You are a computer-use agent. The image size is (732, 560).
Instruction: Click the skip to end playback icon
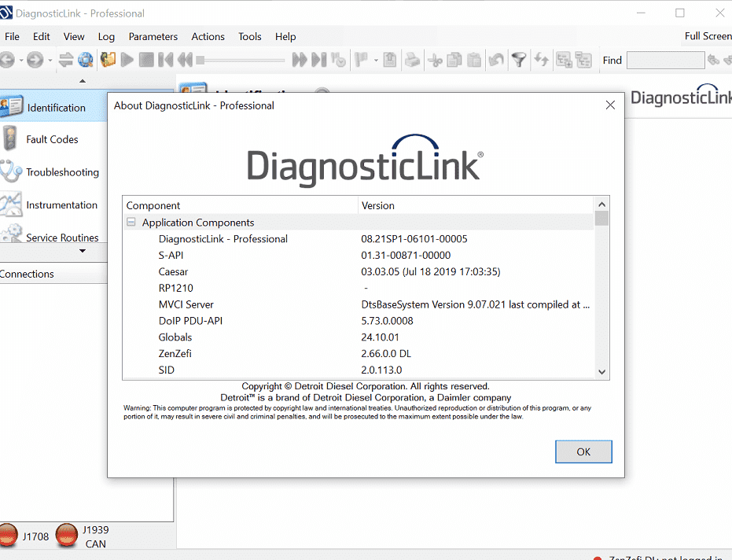(319, 60)
